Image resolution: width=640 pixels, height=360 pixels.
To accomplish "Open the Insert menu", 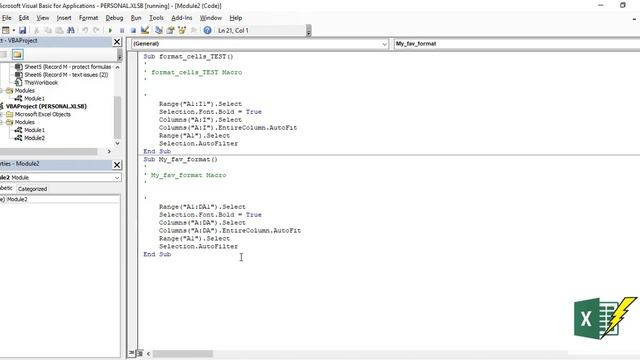I will 64,18.
